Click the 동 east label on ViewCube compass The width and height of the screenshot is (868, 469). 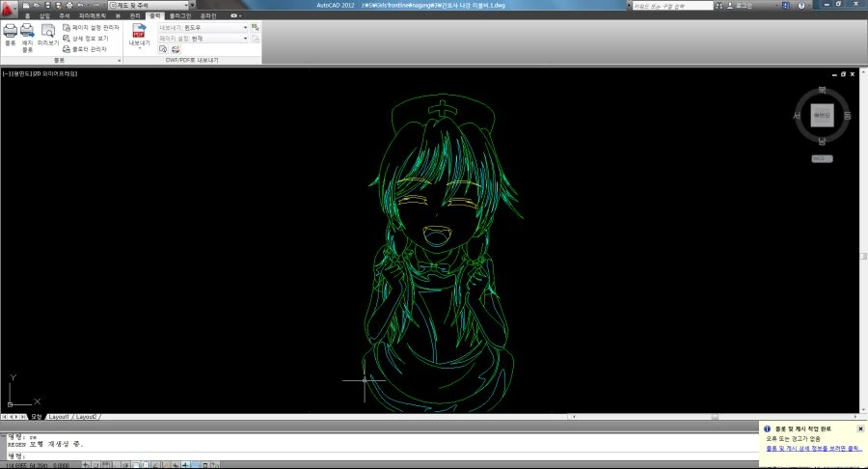(x=847, y=116)
